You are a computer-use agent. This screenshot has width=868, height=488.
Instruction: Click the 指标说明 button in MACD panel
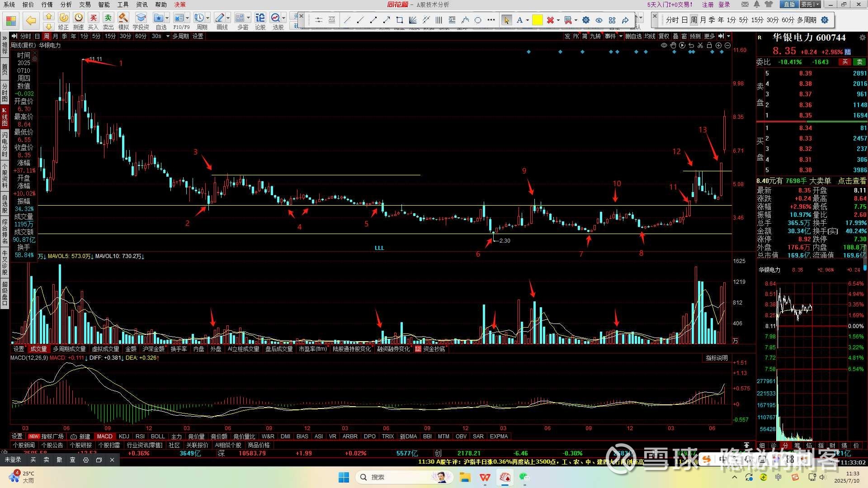717,358
